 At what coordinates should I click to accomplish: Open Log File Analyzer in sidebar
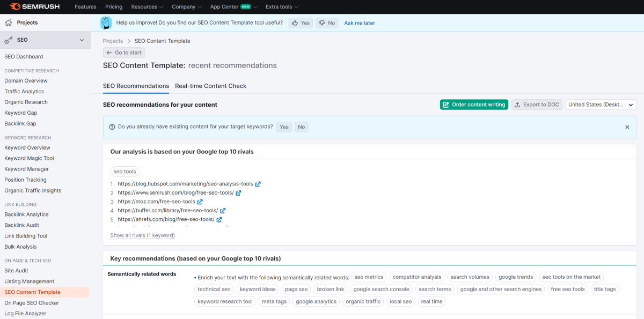26,314
